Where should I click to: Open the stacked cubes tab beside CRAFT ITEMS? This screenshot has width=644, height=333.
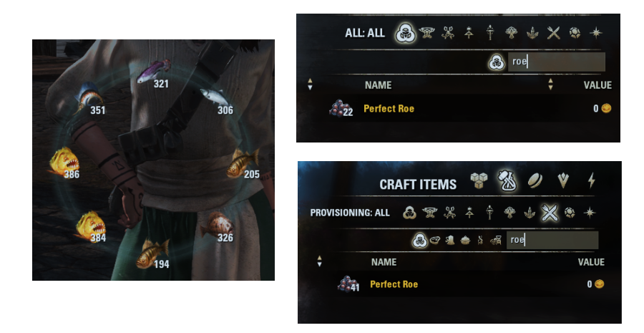coord(479,180)
